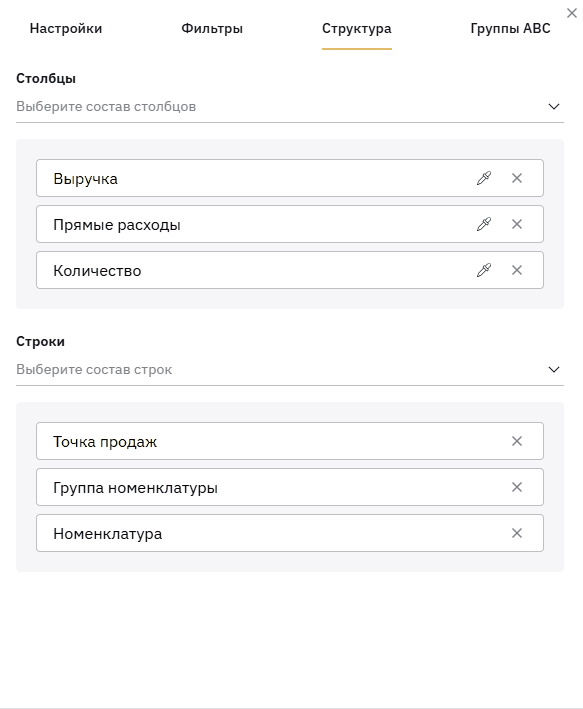This screenshot has width=583, height=709.
Task: Switch to the Фильтры tab
Action: tap(212, 28)
